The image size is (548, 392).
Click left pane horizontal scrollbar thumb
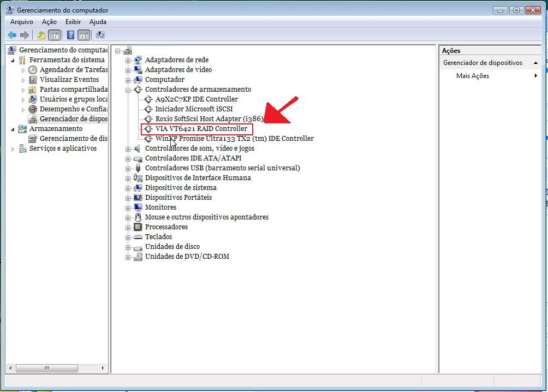click(47, 368)
